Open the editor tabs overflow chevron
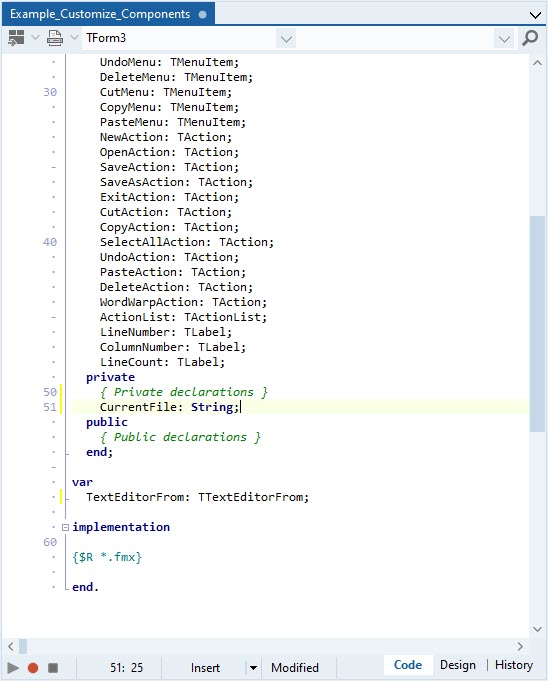The height and width of the screenshot is (681, 548). click(x=535, y=15)
